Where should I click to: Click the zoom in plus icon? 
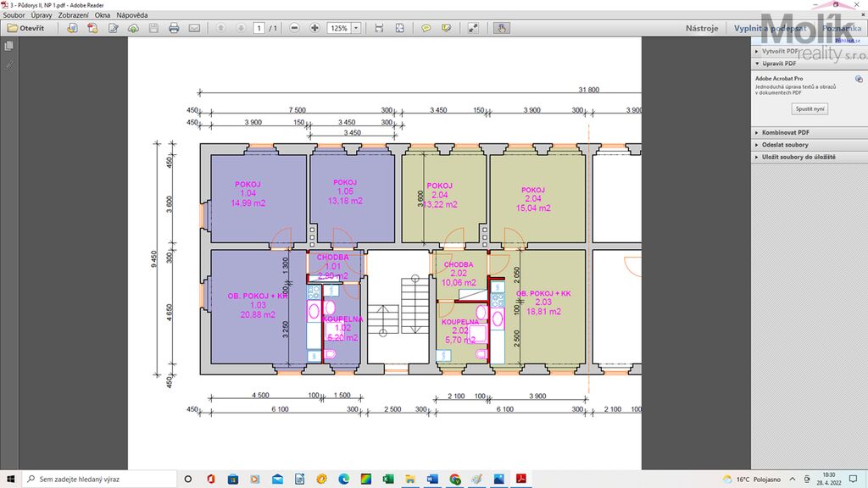pos(315,28)
